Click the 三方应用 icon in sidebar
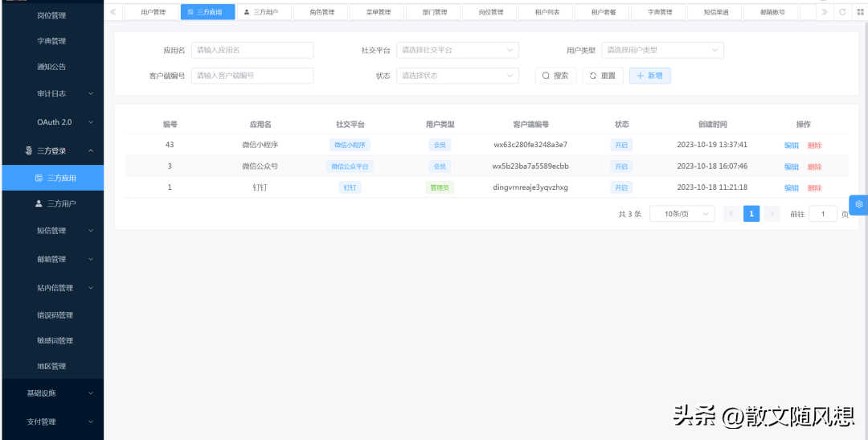868x440 pixels. click(x=39, y=178)
